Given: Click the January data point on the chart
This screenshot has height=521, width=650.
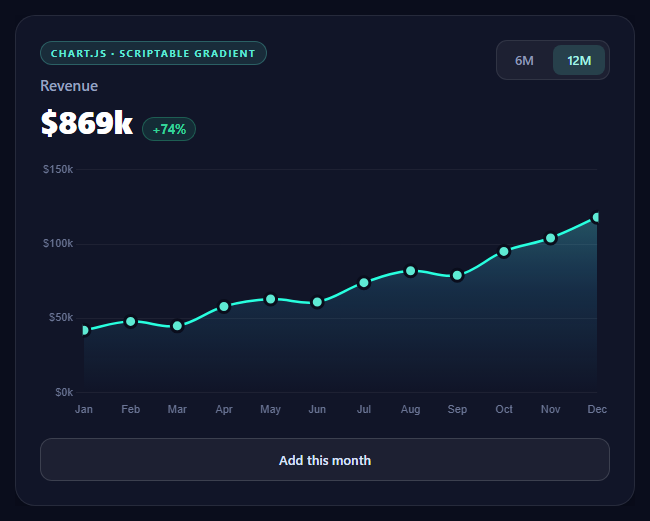Looking at the screenshot, I should click(84, 330).
